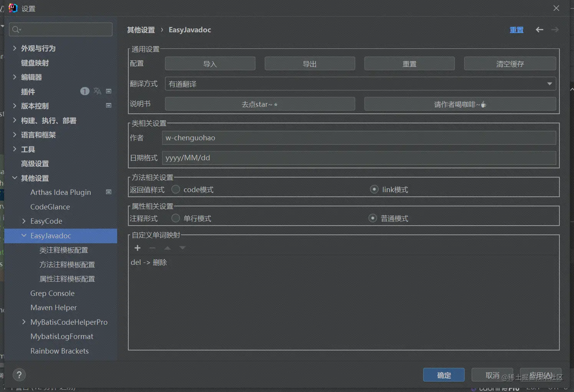Move word mapping down with down arrow
The width and height of the screenshot is (574, 392).
click(182, 248)
